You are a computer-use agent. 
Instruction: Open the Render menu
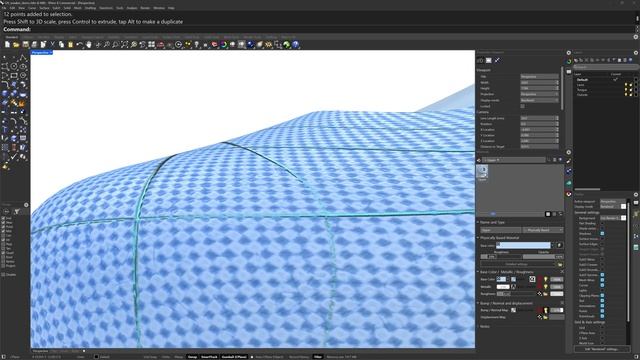pyautogui.click(x=145, y=8)
